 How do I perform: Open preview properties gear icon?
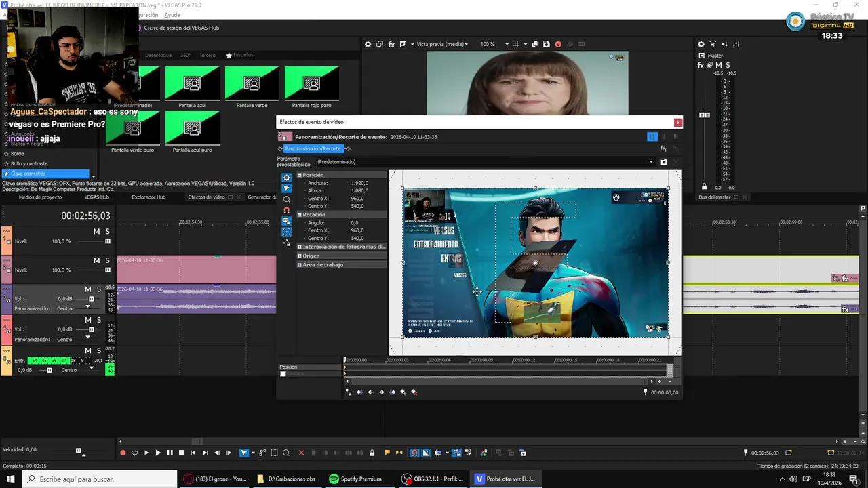[368, 44]
